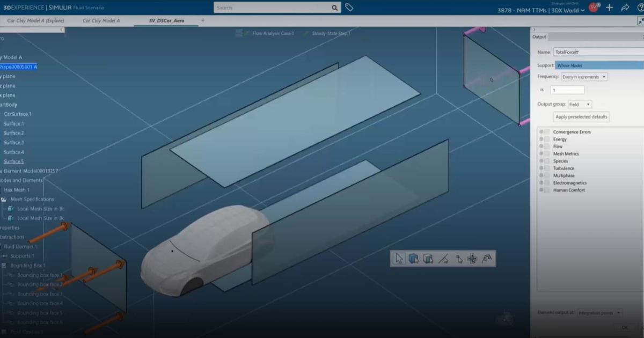The height and width of the screenshot is (338, 644).
Task: Click the search magnifier icon
Action: (x=334, y=8)
